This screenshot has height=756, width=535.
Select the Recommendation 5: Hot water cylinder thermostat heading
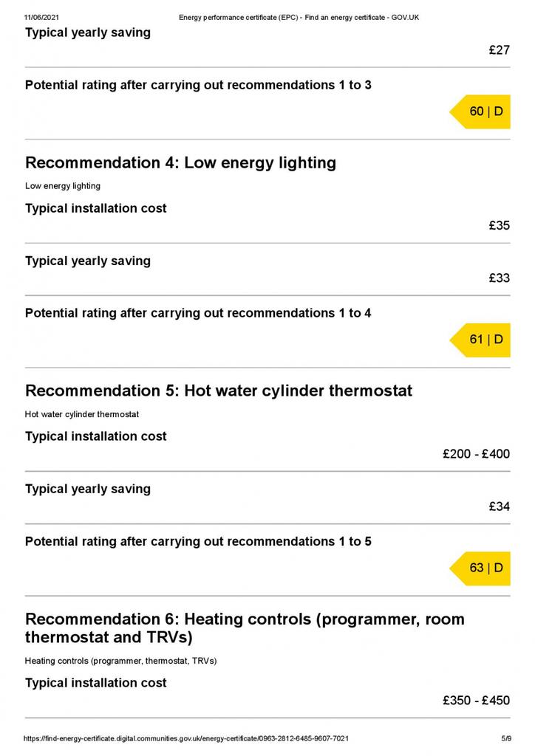(x=219, y=391)
